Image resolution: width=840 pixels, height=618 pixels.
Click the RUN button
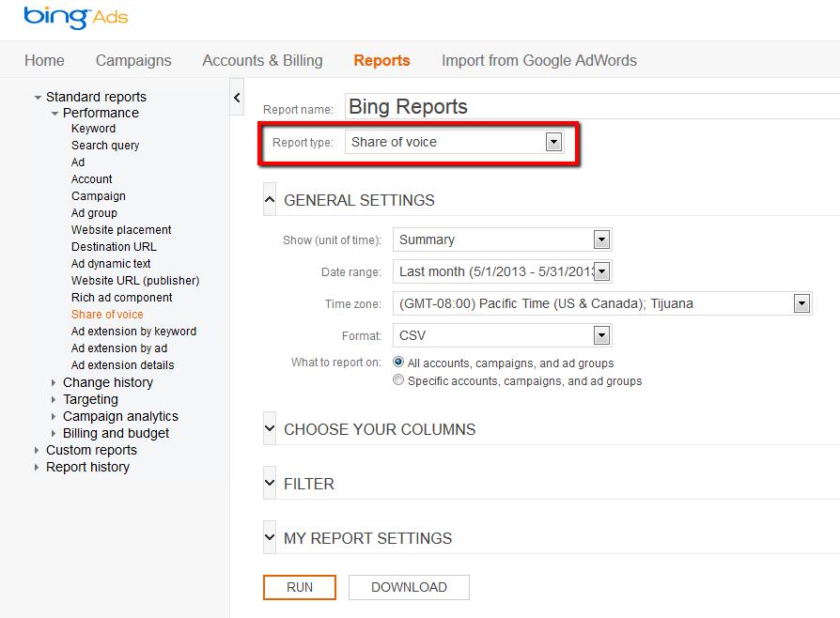point(300,587)
